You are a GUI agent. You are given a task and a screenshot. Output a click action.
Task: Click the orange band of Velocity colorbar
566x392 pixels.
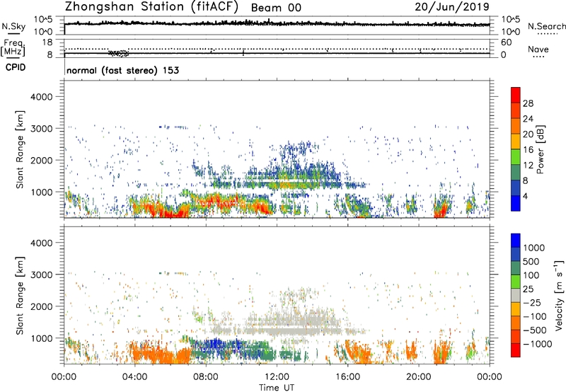(x=516, y=323)
